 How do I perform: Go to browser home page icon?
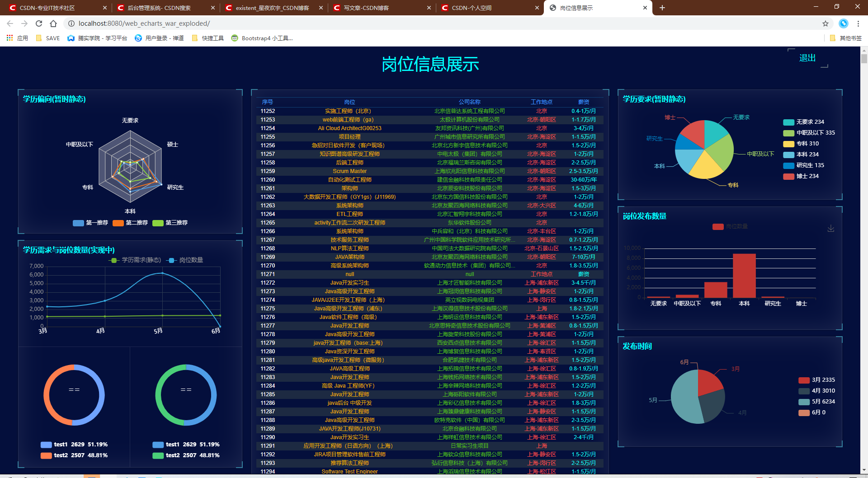53,23
